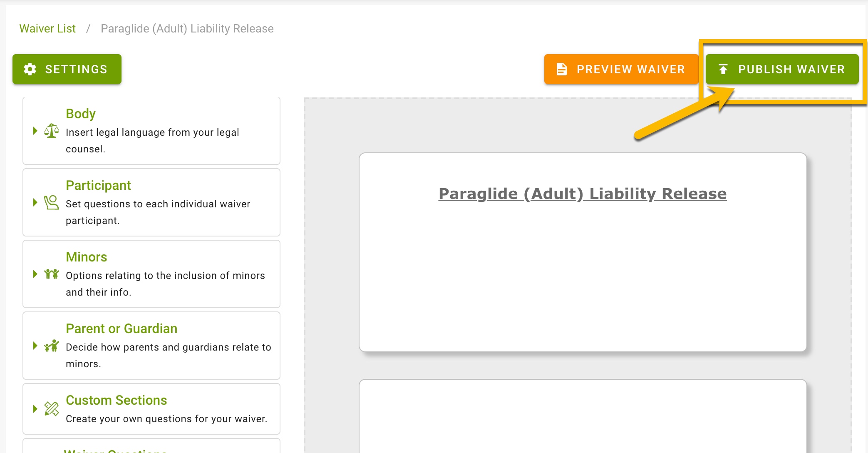The height and width of the screenshot is (453, 868).
Task: Expand the Body section arrow
Action: [35, 131]
